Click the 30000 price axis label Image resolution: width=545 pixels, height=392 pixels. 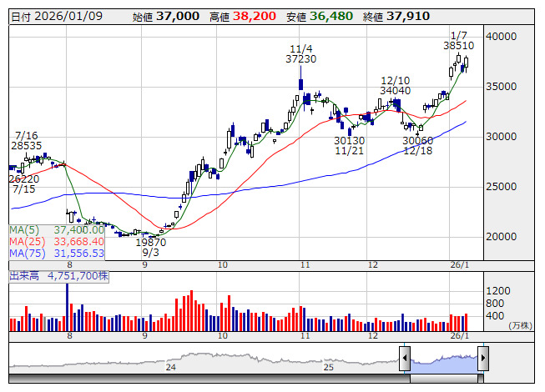501,137
